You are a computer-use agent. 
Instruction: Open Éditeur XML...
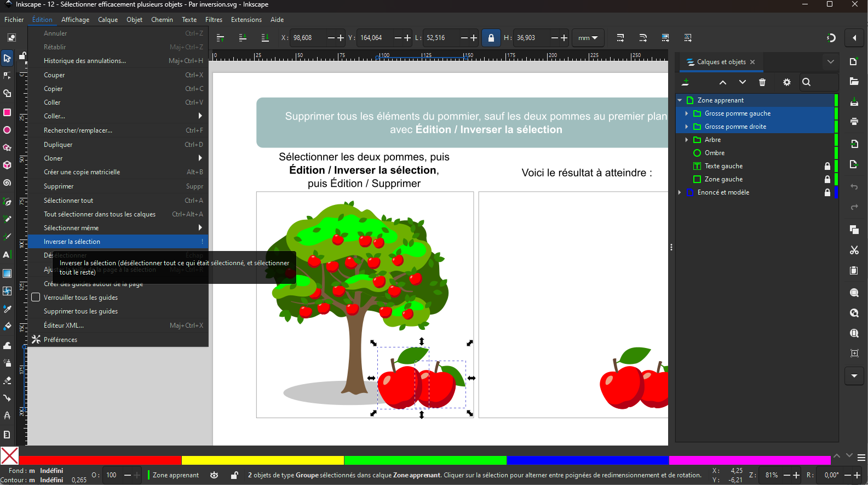(x=118, y=326)
